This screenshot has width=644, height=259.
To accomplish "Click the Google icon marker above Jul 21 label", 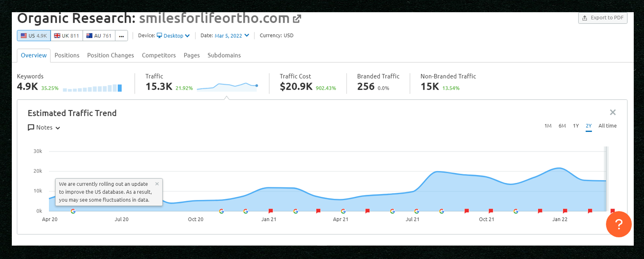I will point(417,211).
